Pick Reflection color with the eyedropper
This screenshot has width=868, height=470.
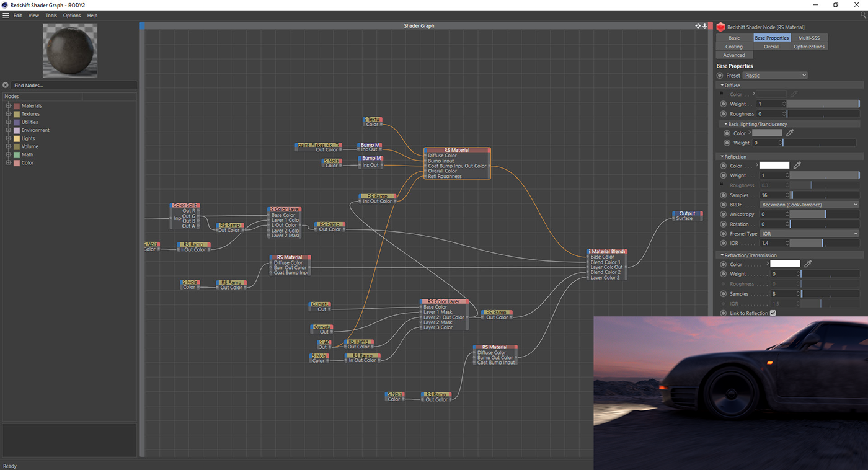pyautogui.click(x=798, y=166)
